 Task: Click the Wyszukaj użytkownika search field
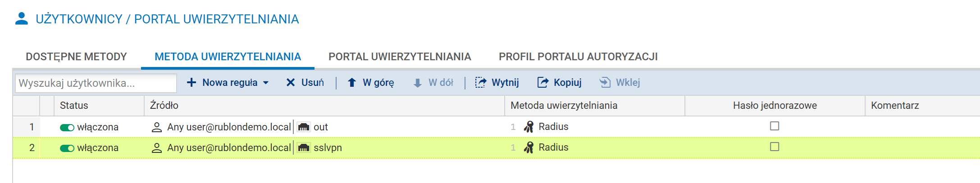(x=96, y=83)
